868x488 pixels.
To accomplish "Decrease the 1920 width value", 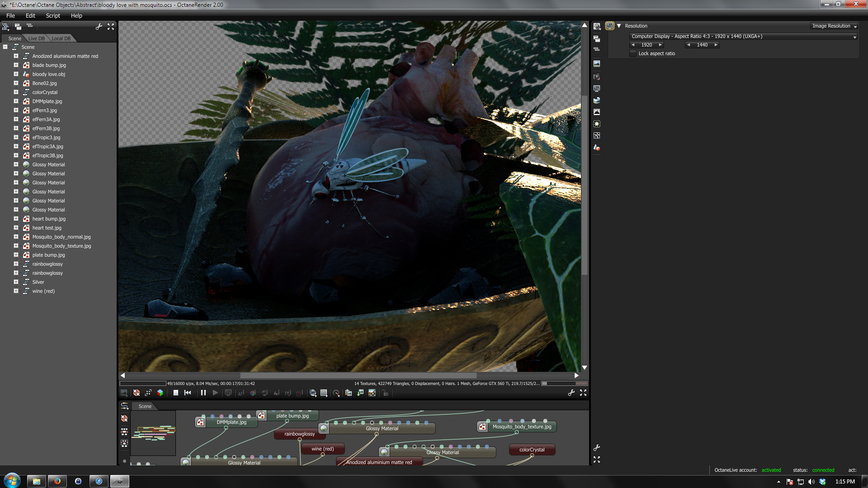I will pos(633,45).
